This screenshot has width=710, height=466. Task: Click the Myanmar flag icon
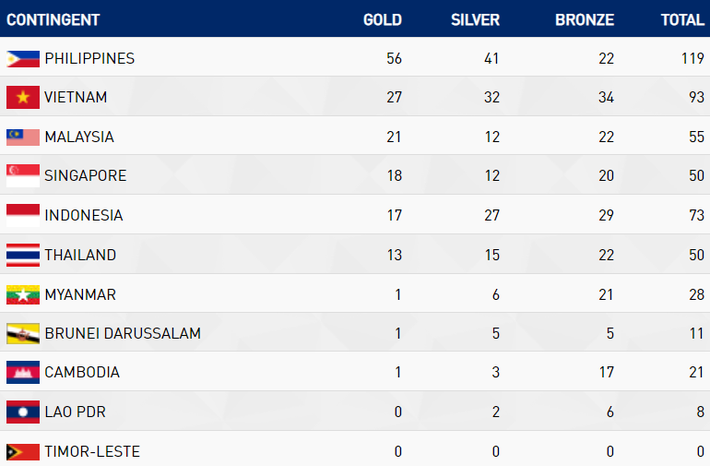22,294
